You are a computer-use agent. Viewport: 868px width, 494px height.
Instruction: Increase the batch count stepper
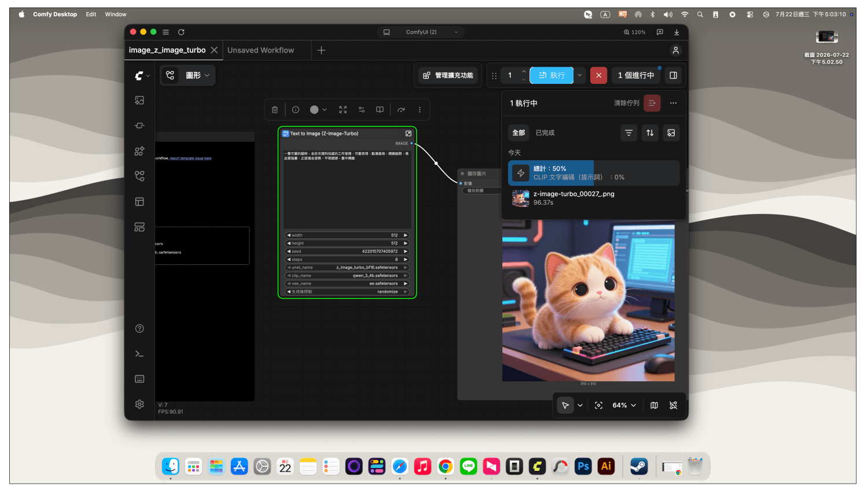coord(524,71)
